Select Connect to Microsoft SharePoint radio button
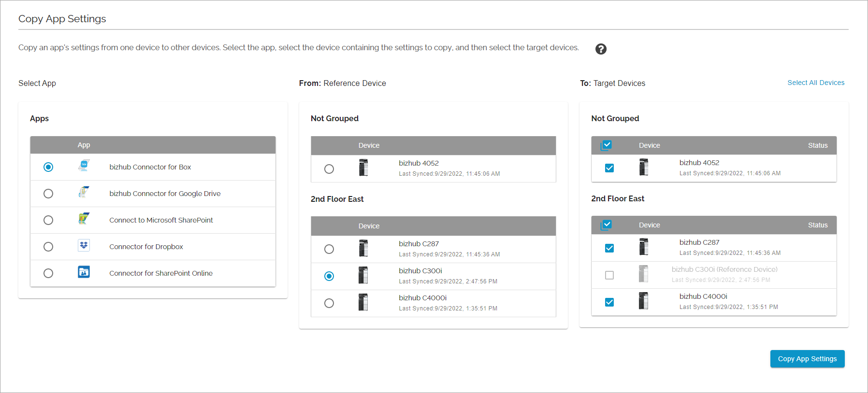 point(48,220)
